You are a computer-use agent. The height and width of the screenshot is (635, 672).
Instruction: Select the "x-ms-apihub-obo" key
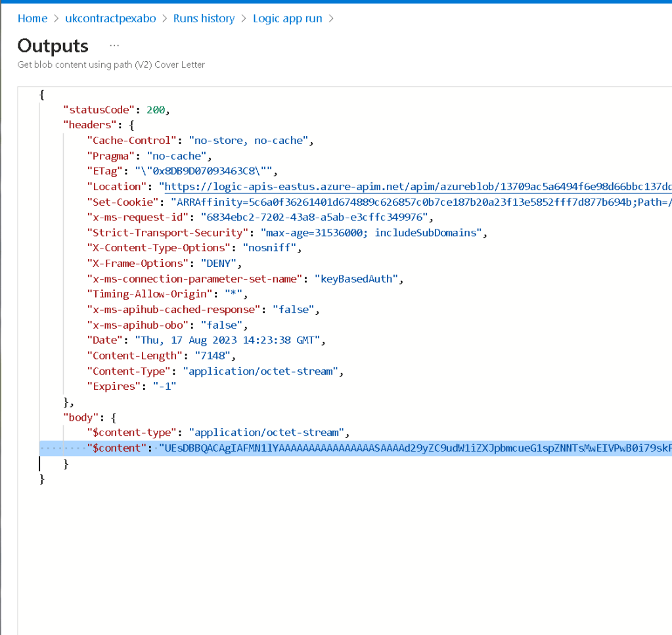[137, 325]
